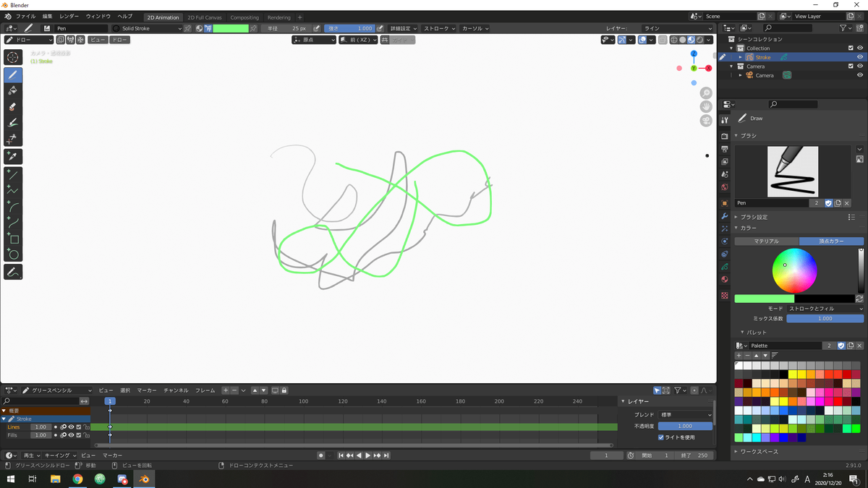The image size is (868, 488).
Task: Select the Curve tool
Action: (13, 222)
